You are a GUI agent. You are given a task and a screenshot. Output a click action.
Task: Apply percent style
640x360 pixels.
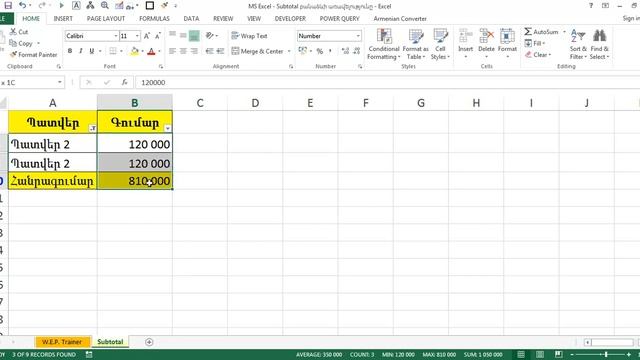click(320, 51)
